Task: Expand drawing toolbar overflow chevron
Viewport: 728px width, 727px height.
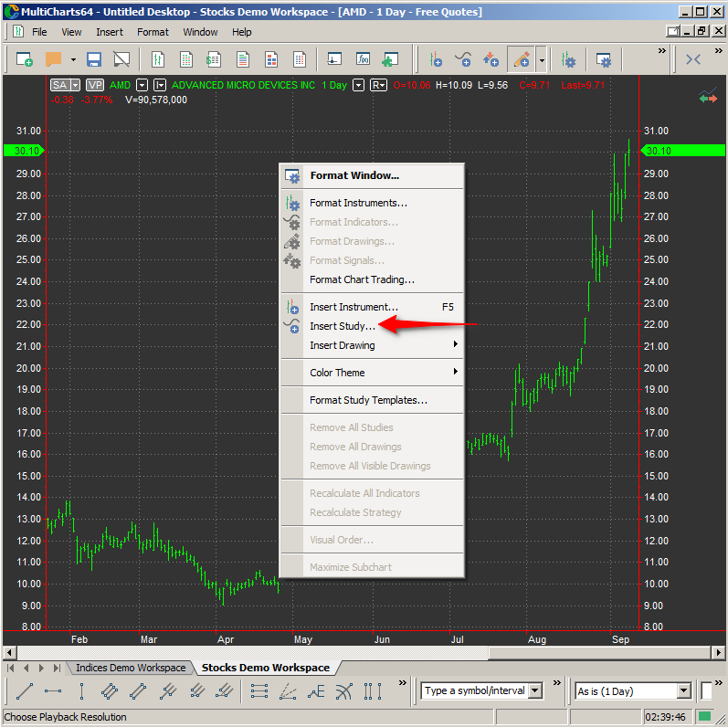Action: pos(402,682)
